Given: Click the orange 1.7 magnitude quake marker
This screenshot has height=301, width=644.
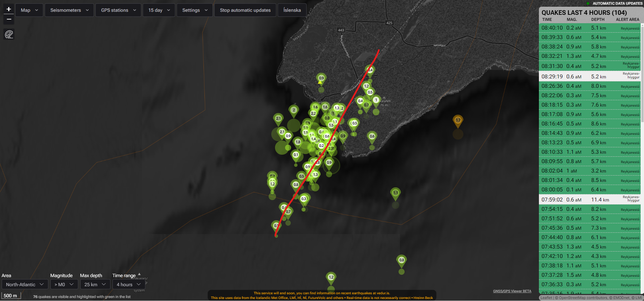Looking at the screenshot, I should [x=458, y=120].
